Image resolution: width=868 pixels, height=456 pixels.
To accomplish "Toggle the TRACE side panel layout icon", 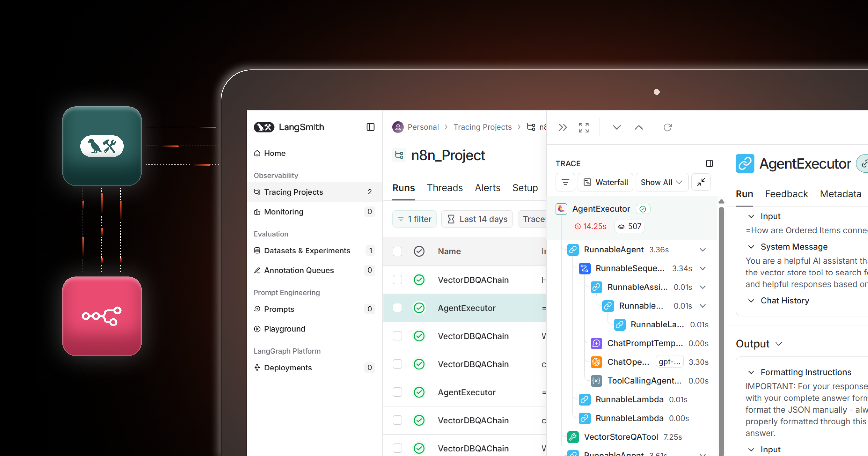I will coord(709,164).
